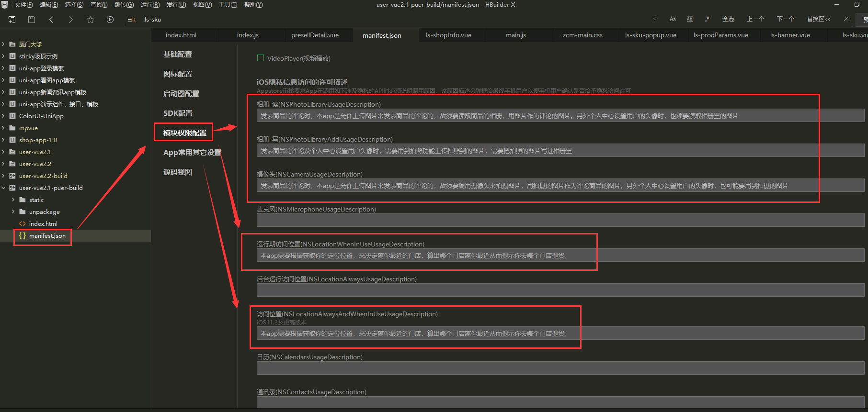Toggle the regex search option icon
This screenshot has height=412, width=868.
pos(707,19)
